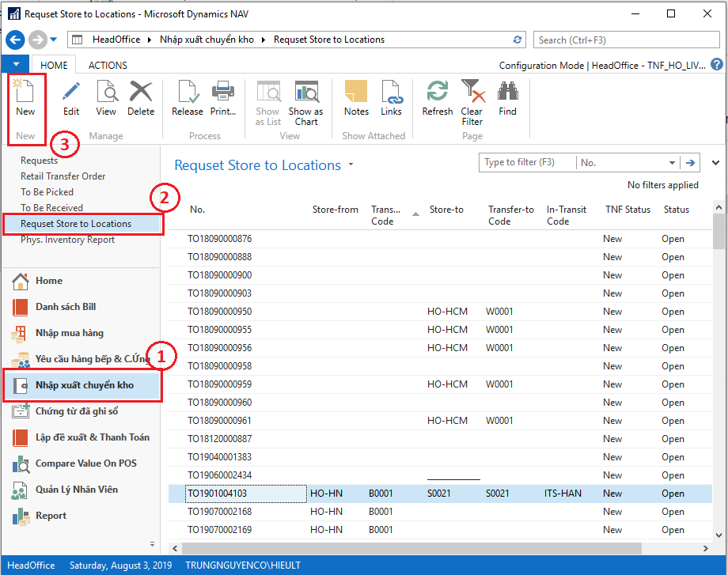Go forward with the grey arrow
Viewport: 728px width, 575px height.
38,40
